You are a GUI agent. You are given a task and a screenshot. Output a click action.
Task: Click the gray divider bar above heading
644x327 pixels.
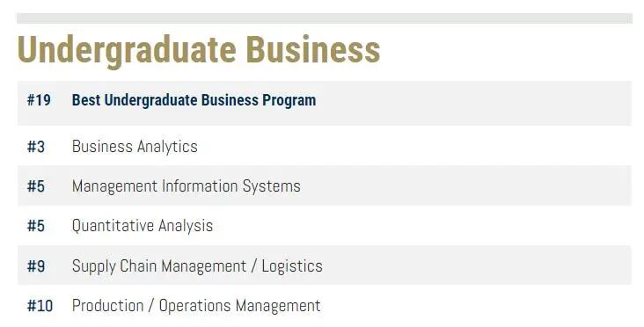point(325,18)
